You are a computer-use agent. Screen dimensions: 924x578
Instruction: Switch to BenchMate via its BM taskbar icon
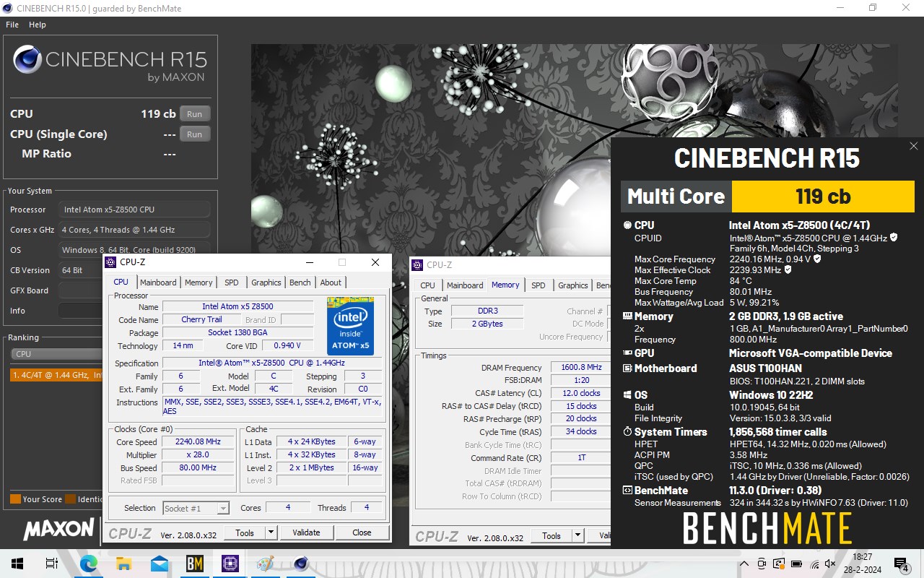coord(194,564)
